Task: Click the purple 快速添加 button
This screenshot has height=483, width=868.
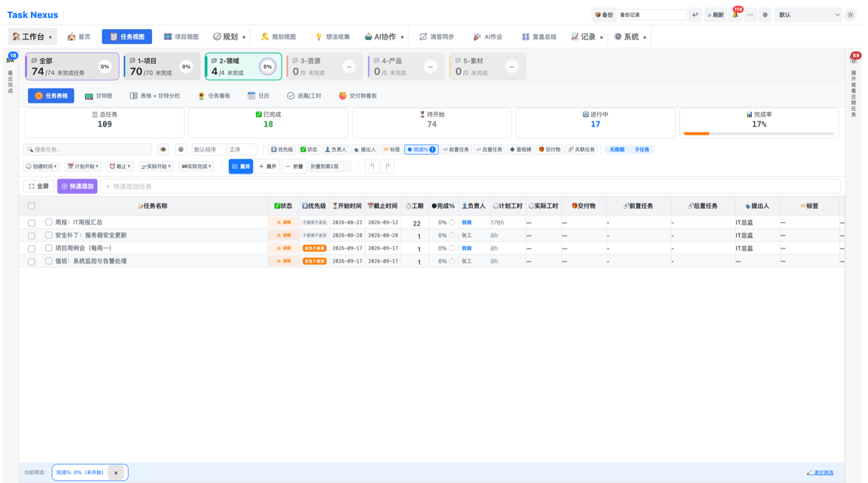Action: pyautogui.click(x=77, y=186)
